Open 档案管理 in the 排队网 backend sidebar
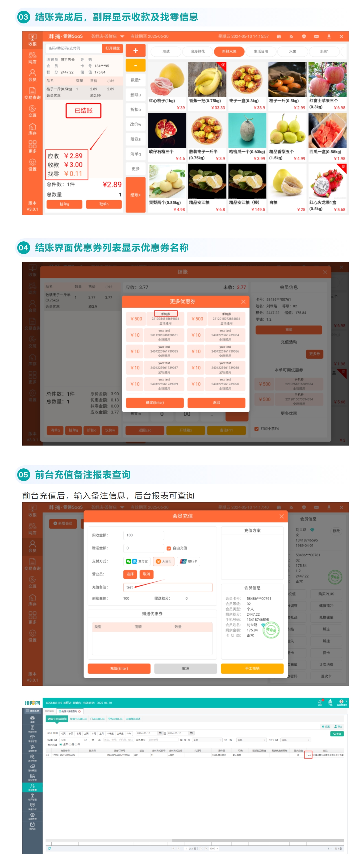 32,729
